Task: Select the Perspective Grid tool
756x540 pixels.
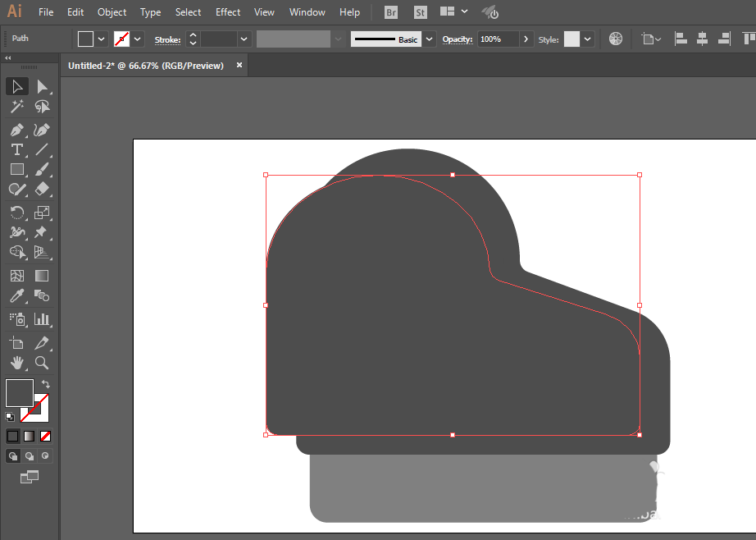Action: (42, 252)
